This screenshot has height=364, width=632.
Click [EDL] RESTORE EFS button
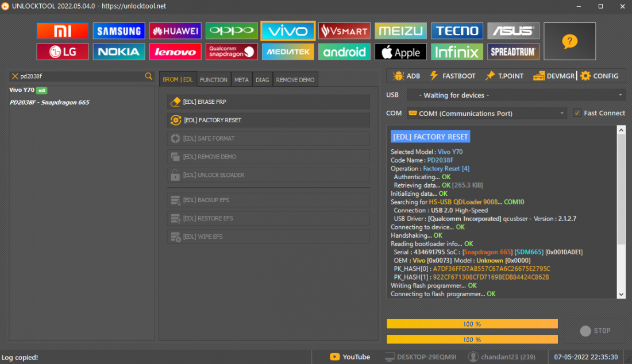tap(268, 218)
